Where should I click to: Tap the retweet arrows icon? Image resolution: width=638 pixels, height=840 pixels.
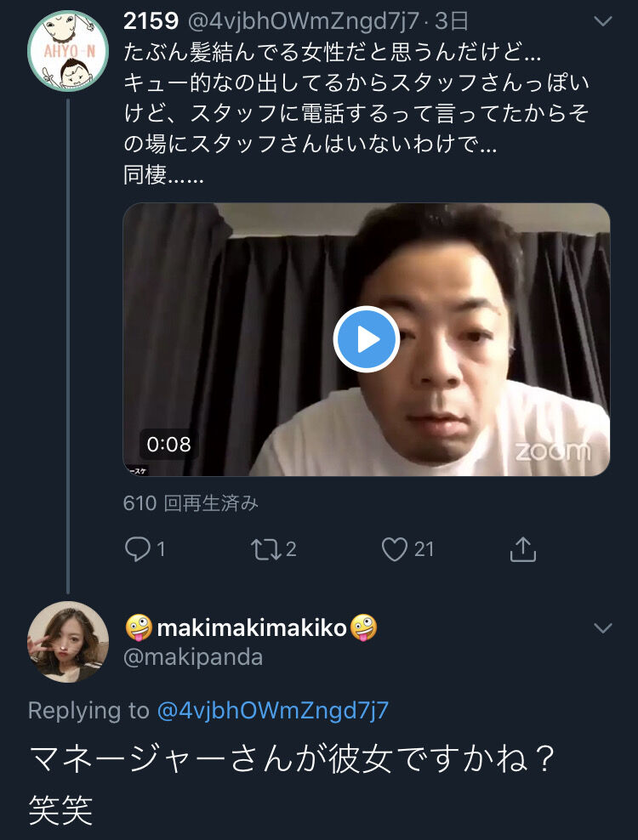(x=265, y=550)
